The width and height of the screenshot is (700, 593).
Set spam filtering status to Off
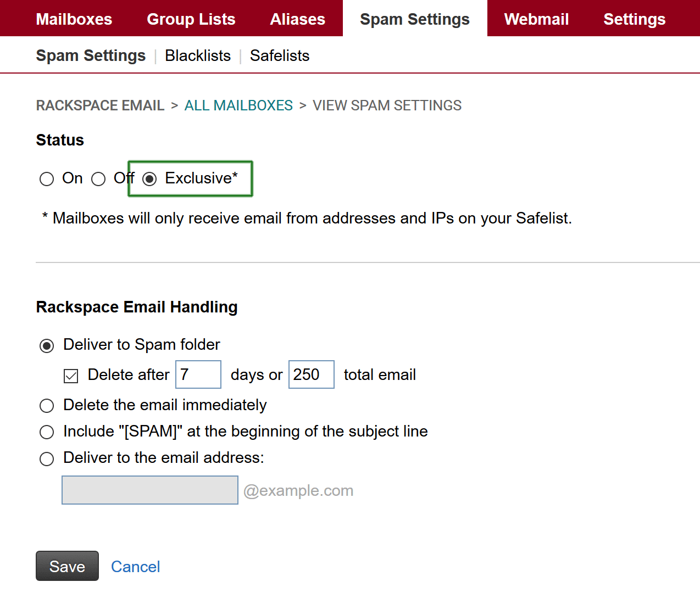pyautogui.click(x=98, y=179)
